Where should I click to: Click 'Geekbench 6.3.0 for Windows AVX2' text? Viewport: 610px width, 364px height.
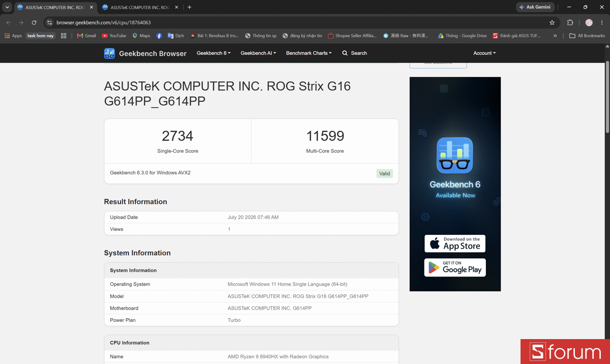[x=150, y=173]
